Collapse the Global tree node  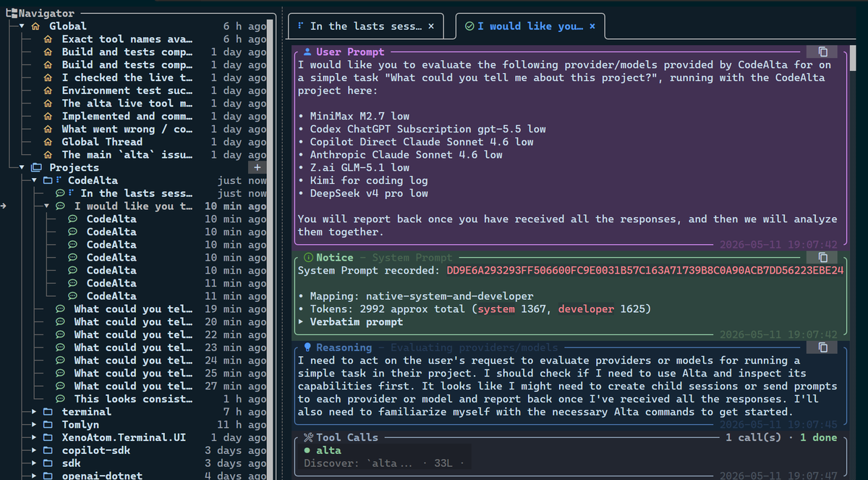tap(22, 26)
